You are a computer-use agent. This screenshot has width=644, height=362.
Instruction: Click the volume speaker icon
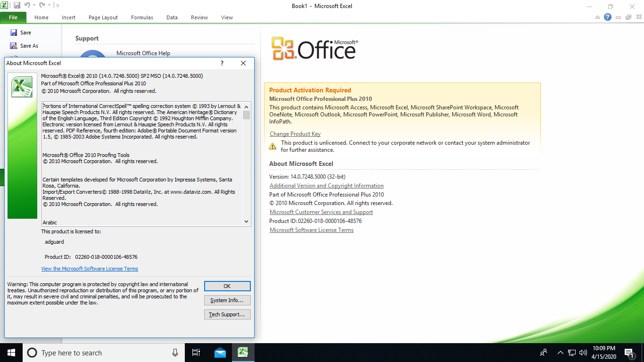click(583, 353)
